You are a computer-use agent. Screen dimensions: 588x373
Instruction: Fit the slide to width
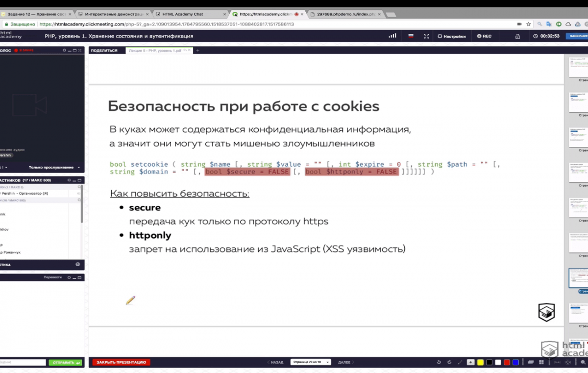click(557, 362)
